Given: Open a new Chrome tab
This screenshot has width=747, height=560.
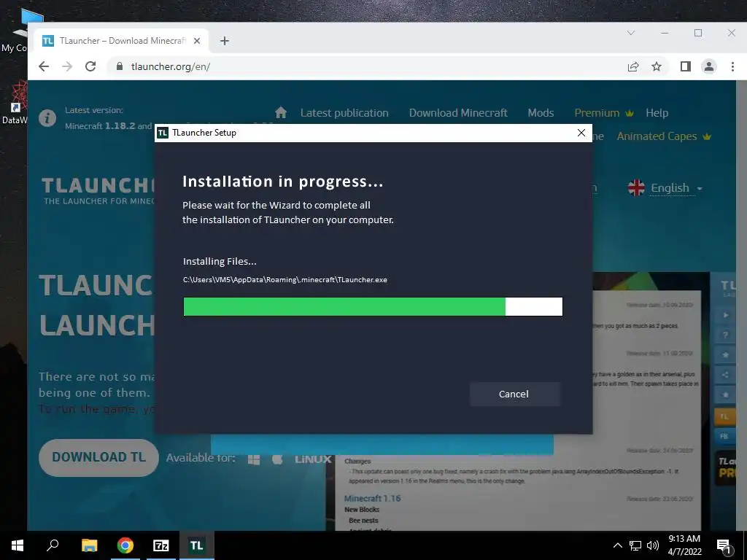Looking at the screenshot, I should tap(225, 41).
